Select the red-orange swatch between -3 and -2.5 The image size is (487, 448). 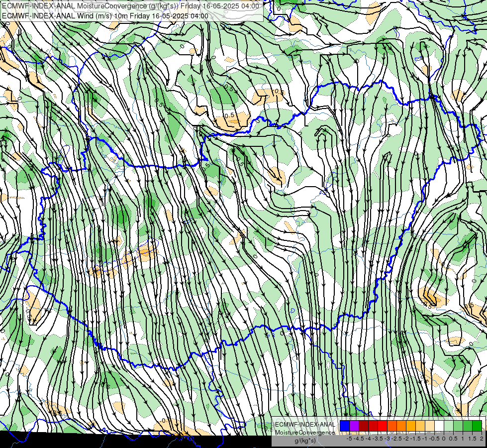[392, 426]
